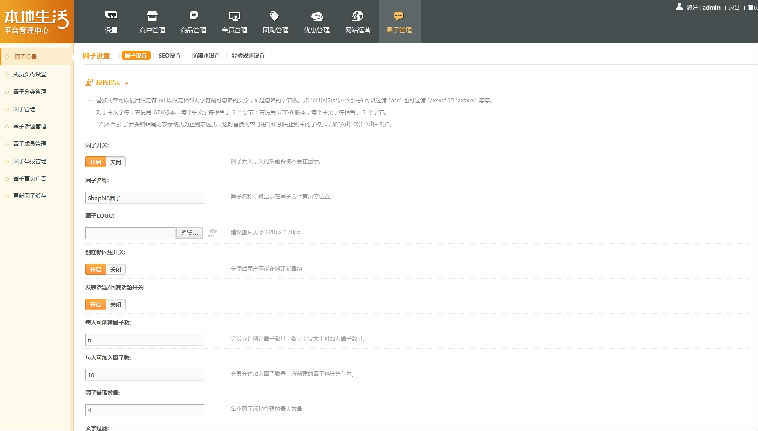Screen dimensions: 758x431
Task: Open the first top-navigation item with monitor icon
Action: [x=111, y=22]
